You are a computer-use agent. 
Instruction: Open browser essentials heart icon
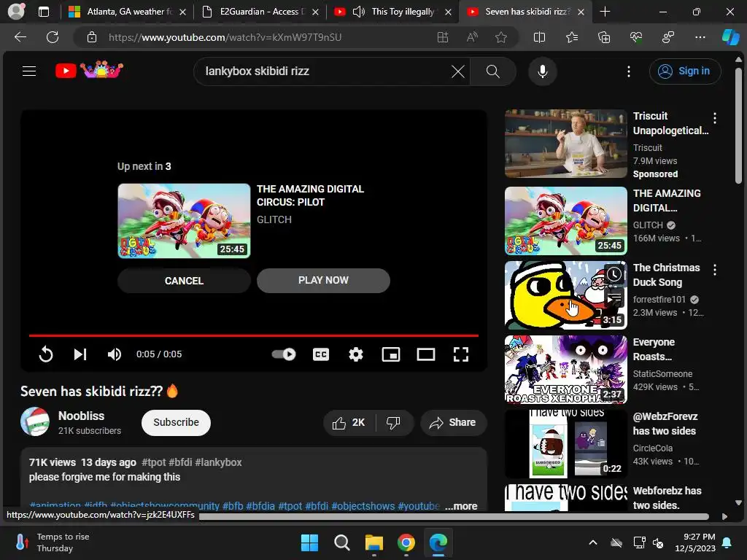tap(636, 37)
